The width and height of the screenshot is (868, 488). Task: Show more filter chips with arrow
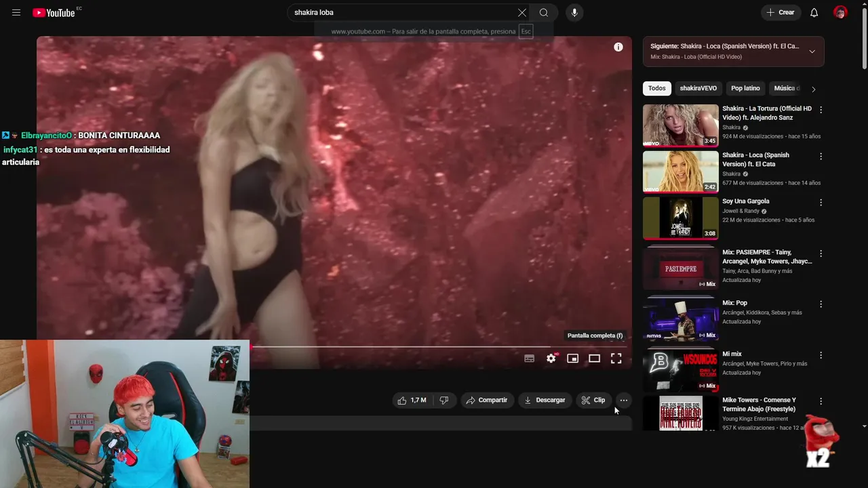(813, 89)
